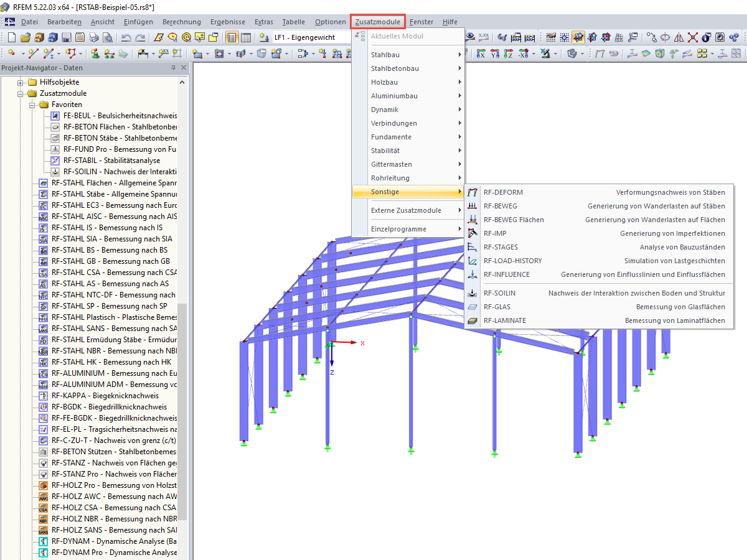Set view in Y direction icon

(495, 54)
